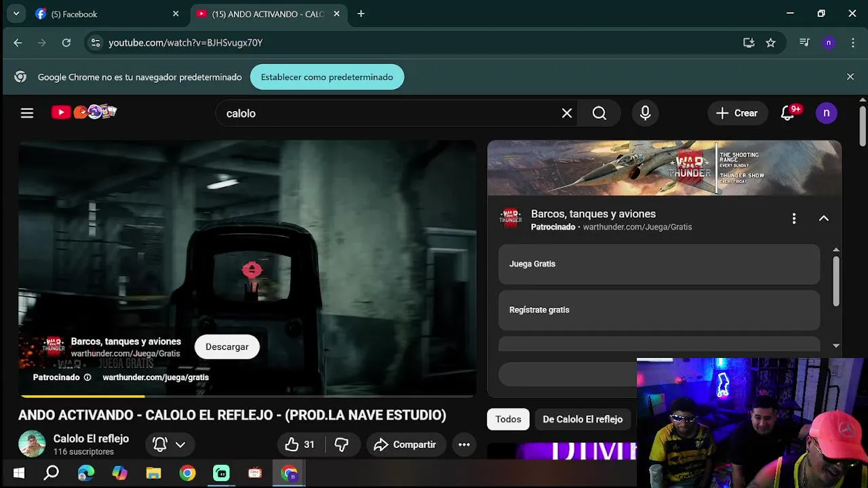
Task: Click the War Thunder logo in sidebar ad
Action: [510, 218]
